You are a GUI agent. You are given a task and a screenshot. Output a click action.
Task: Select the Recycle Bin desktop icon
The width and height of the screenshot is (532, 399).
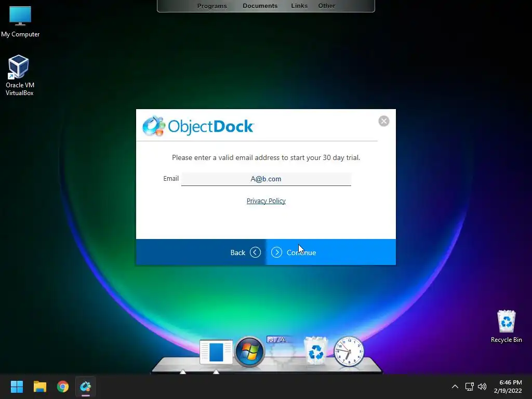click(x=506, y=326)
